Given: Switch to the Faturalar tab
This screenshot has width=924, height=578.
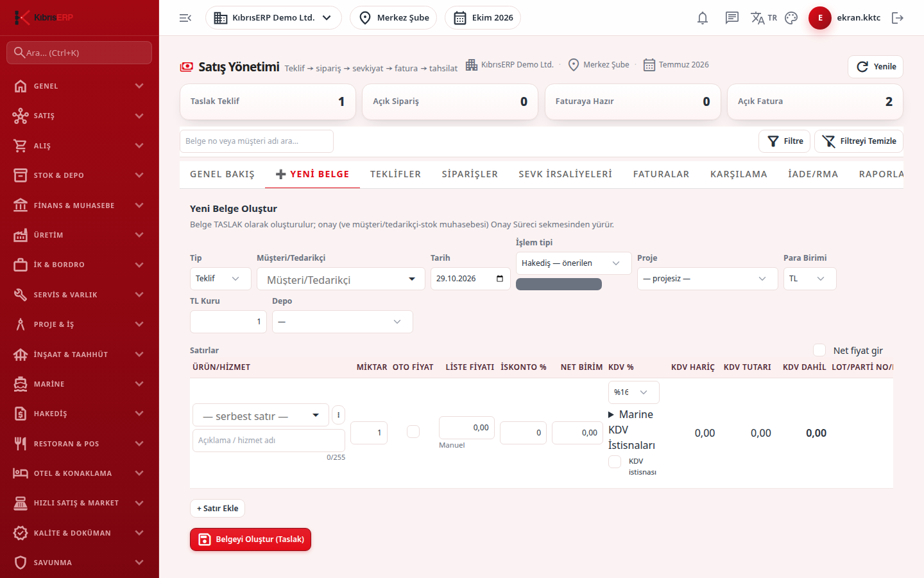Looking at the screenshot, I should click(x=661, y=174).
